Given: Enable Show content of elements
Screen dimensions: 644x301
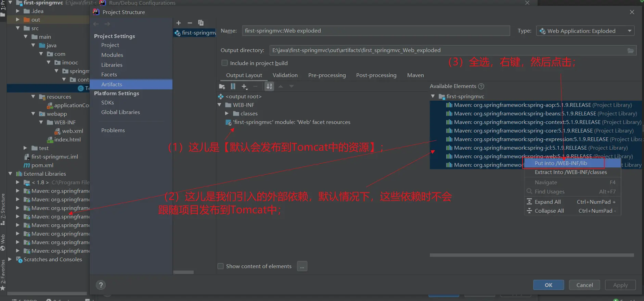Looking at the screenshot, I should pyautogui.click(x=221, y=266).
